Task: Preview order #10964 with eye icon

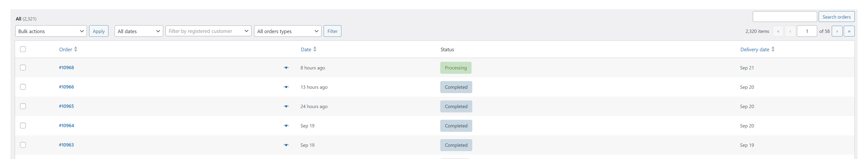Action: coord(286,126)
